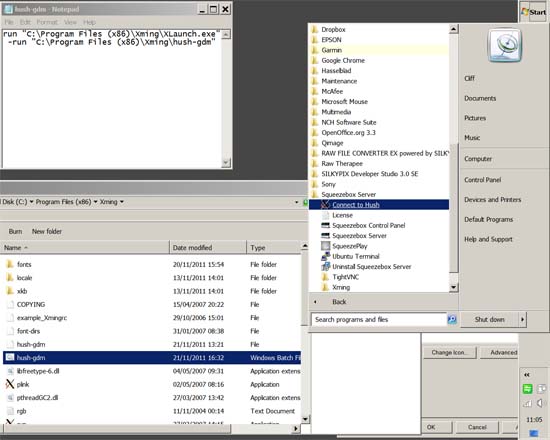Expand address bar history dropdown
This screenshot has height=440, width=550.
point(297,202)
